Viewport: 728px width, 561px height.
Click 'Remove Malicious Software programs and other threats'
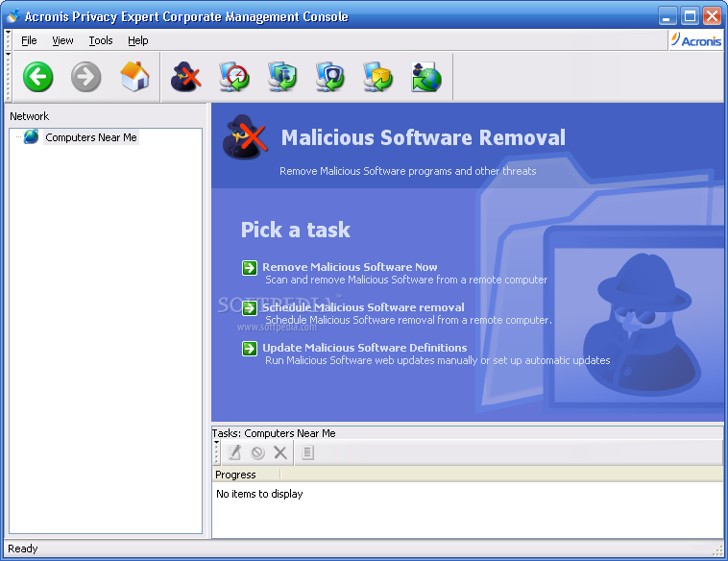[x=407, y=171]
